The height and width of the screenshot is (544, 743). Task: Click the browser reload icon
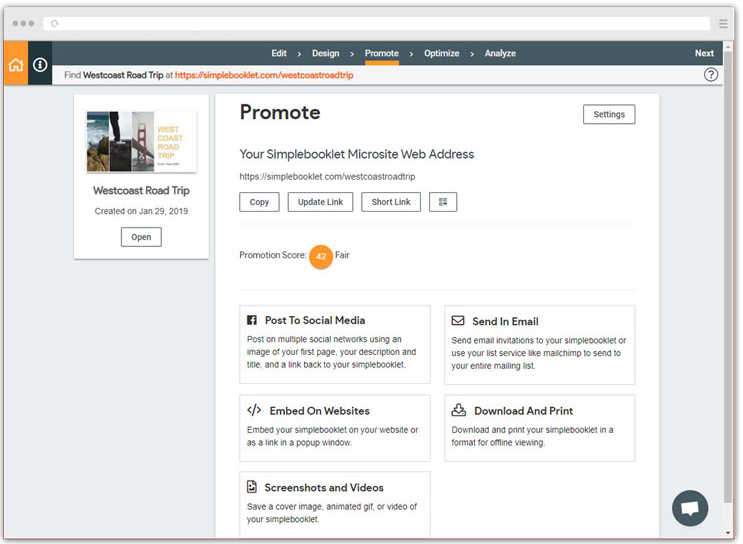(54, 23)
